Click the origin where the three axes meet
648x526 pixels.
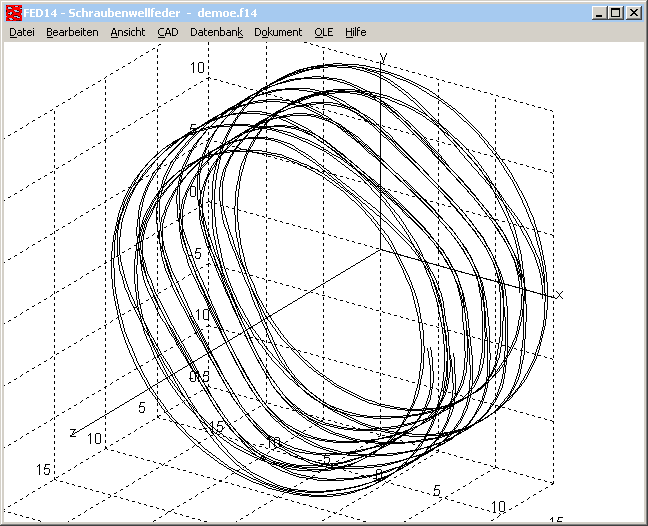pyautogui.click(x=381, y=250)
